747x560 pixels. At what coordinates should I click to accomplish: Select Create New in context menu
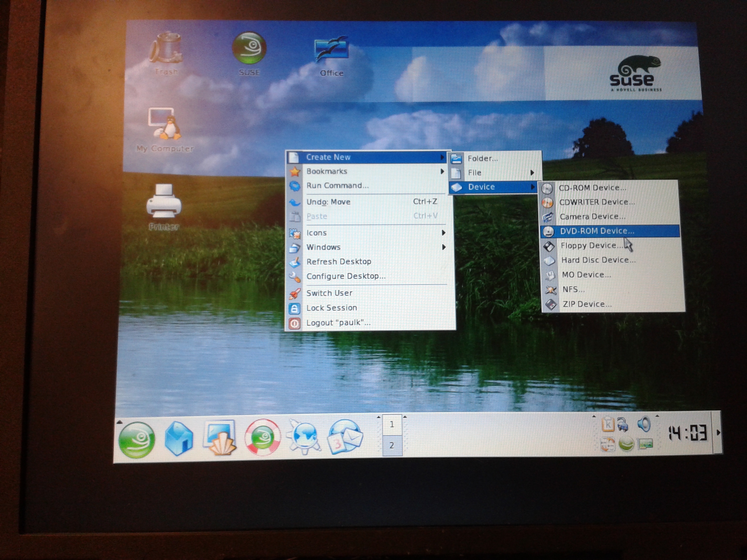[x=367, y=157]
